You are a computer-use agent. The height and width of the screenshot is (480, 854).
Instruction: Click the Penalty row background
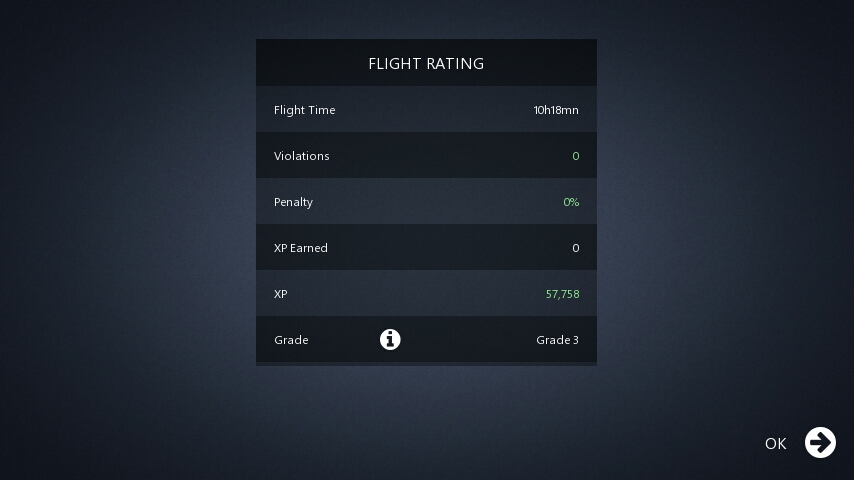tap(426, 202)
